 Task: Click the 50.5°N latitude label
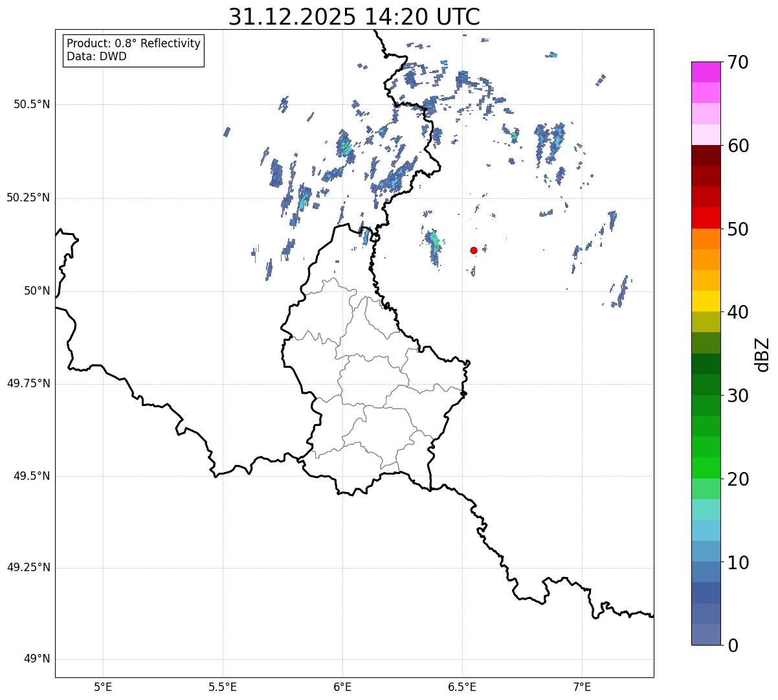(x=31, y=104)
